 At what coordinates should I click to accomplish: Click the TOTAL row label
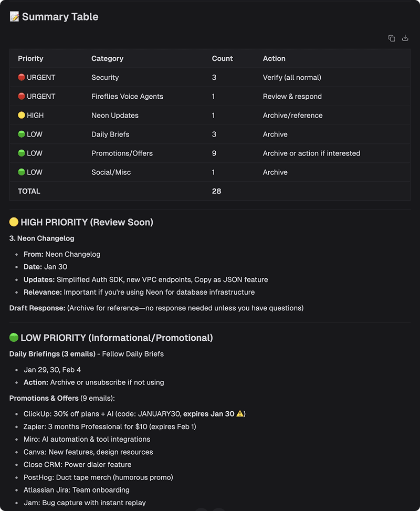point(29,191)
